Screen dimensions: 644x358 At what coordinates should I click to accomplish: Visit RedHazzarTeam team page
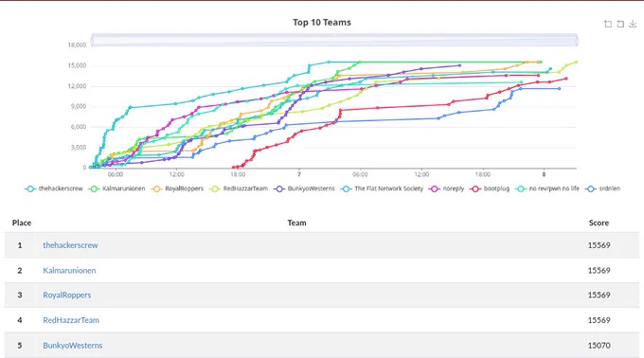pos(71,320)
